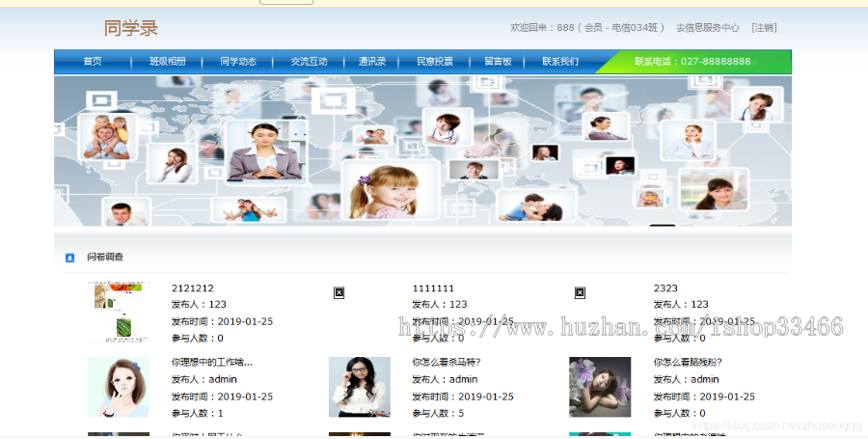This screenshot has height=439, width=868.
Task: Open the survey titled 2121212
Action: tap(193, 288)
